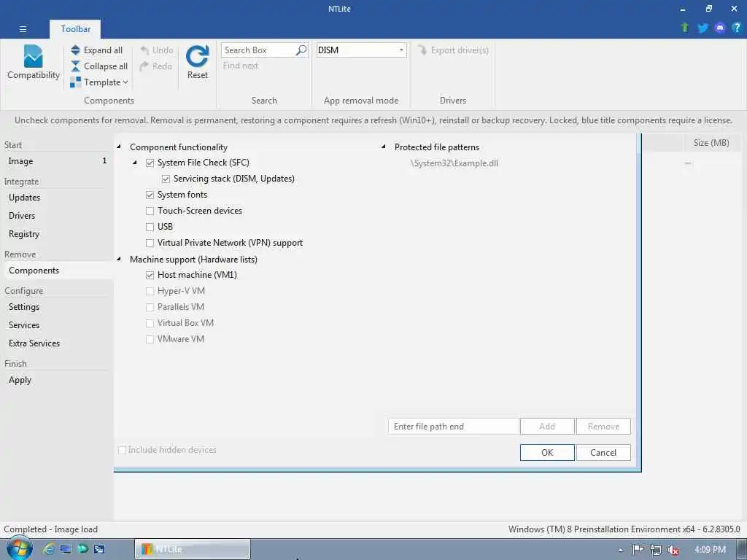747x560 pixels.
Task: Click the Expand all icon
Action: tap(76, 50)
